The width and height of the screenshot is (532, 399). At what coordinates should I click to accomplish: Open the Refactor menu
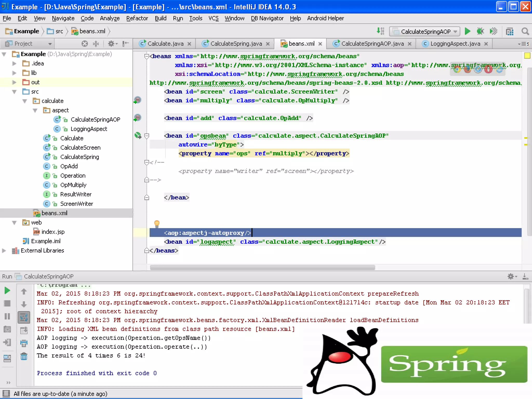pyautogui.click(x=137, y=18)
